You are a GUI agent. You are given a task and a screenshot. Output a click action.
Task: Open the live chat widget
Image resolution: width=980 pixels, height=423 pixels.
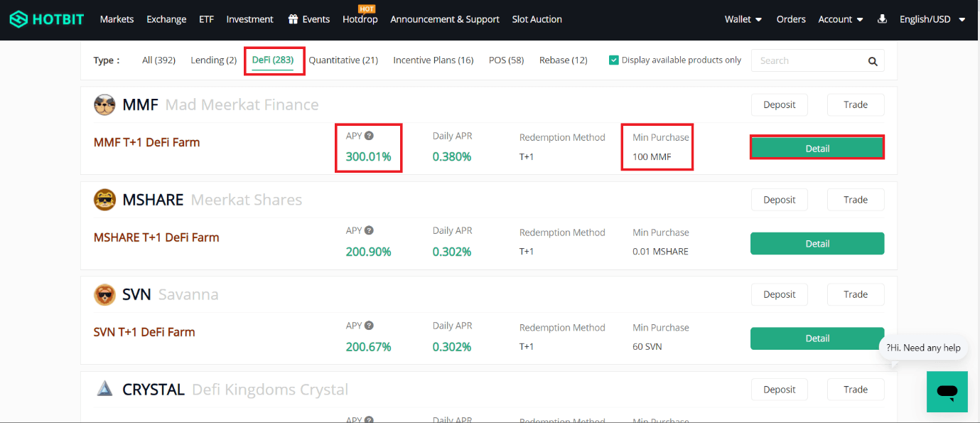[x=947, y=392]
